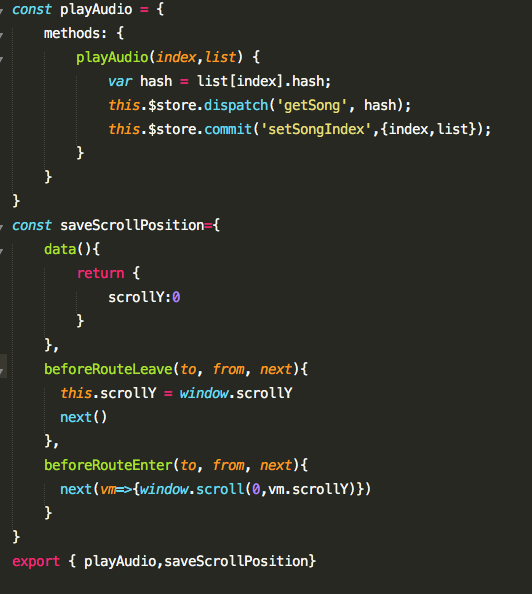Collapse the methods block fold arrow
Viewport: 532px width, 594px height.
2,35
